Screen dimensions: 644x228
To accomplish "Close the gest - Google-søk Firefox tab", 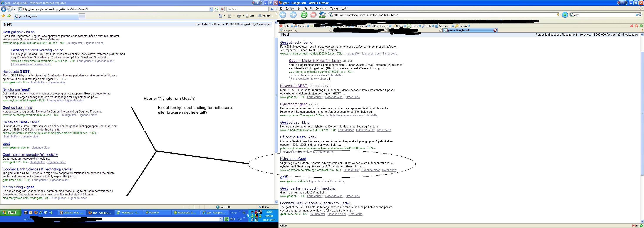I will point(495,30).
